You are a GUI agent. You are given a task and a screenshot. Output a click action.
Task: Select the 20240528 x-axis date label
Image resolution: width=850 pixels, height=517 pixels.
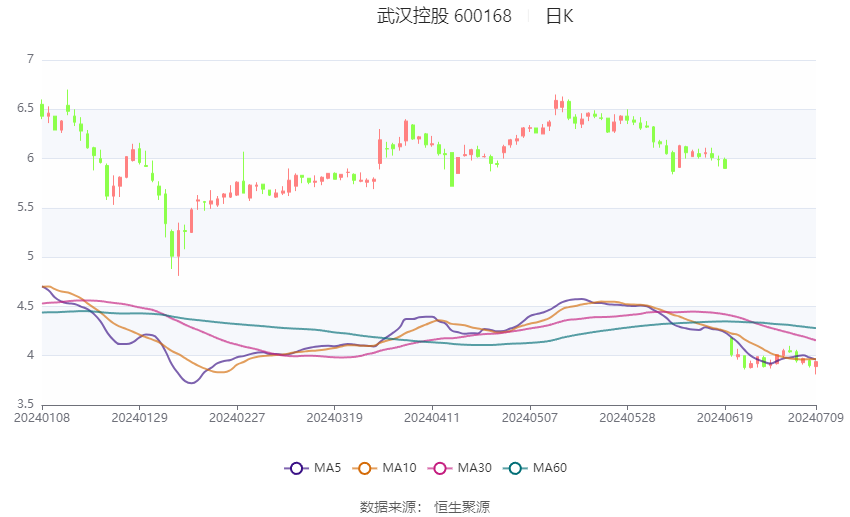627,418
